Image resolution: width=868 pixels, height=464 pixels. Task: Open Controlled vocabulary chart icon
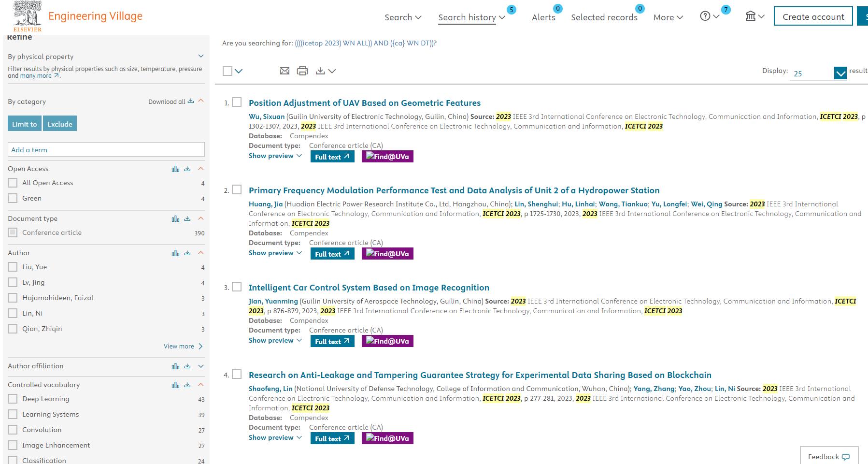coord(175,385)
